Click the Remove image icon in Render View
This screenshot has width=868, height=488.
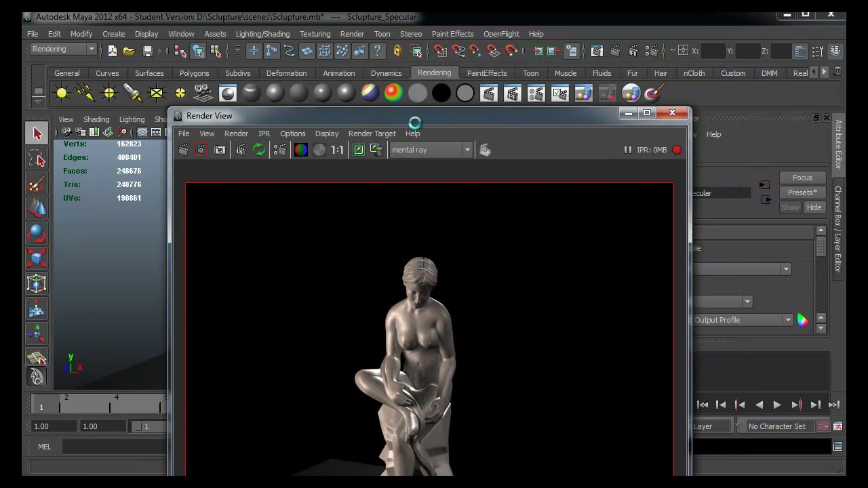pyautogui.click(x=376, y=150)
